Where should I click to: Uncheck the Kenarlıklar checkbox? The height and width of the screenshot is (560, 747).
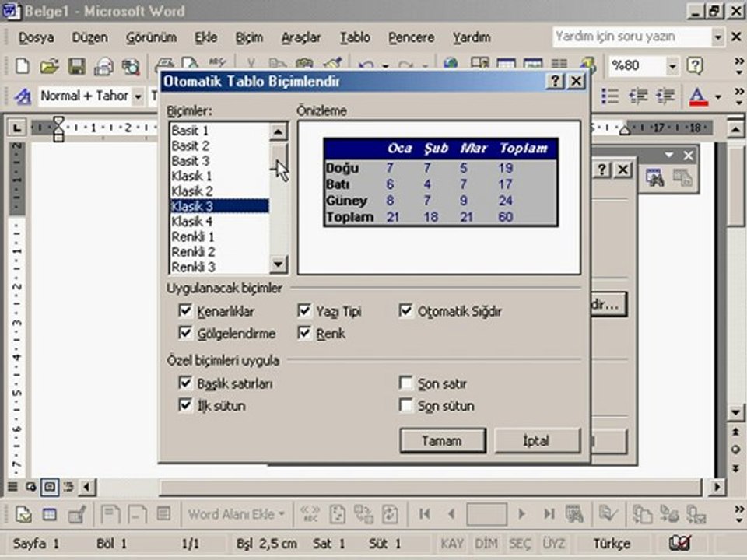185,310
